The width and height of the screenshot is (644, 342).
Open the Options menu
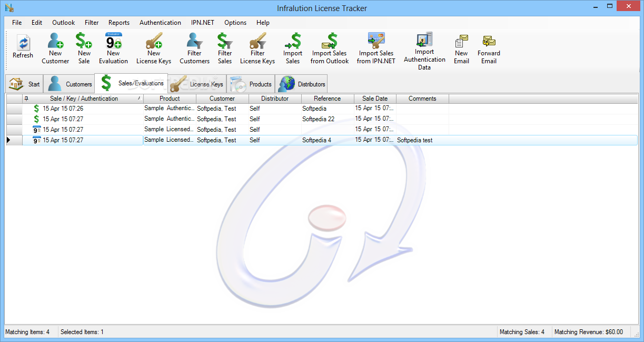tap(235, 23)
